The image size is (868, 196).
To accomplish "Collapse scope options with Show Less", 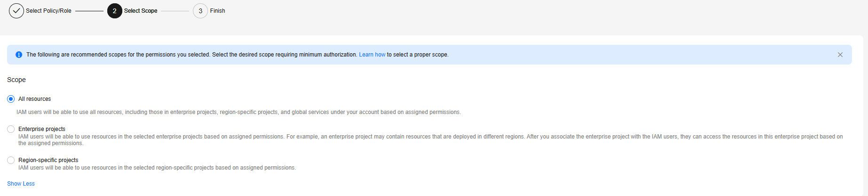I will (x=21, y=184).
